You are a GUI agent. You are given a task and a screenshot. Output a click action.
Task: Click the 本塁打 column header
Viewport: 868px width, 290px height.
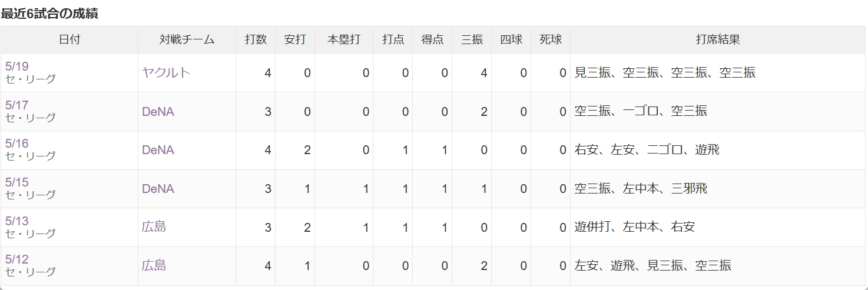click(344, 40)
